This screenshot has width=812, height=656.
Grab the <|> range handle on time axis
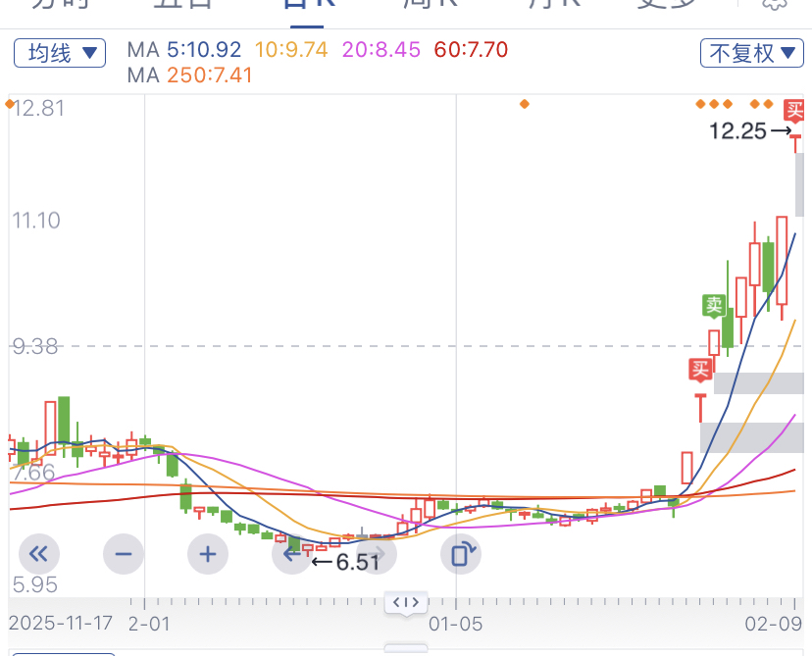coord(406,603)
